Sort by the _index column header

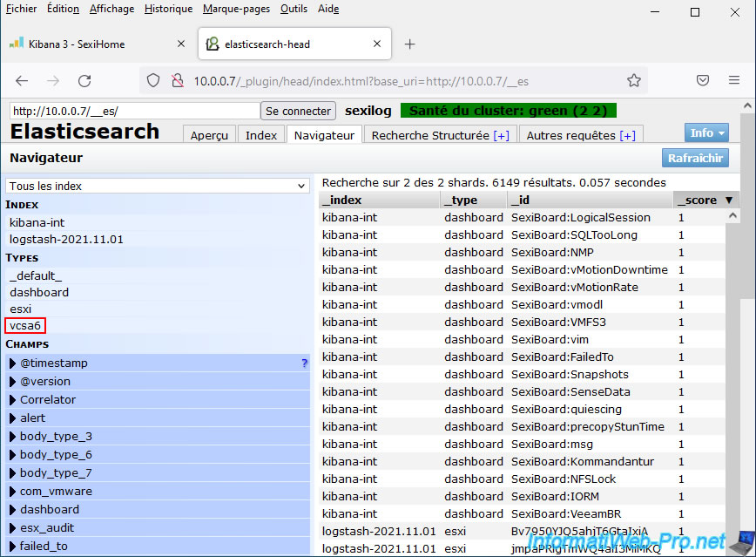[x=380, y=200]
